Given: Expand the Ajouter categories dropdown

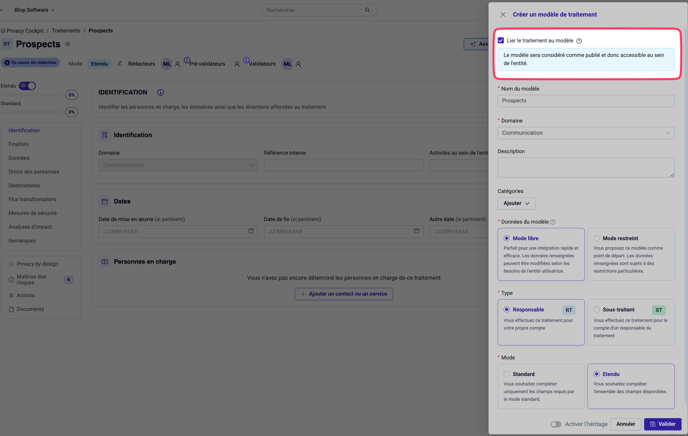Looking at the screenshot, I should pos(516,203).
